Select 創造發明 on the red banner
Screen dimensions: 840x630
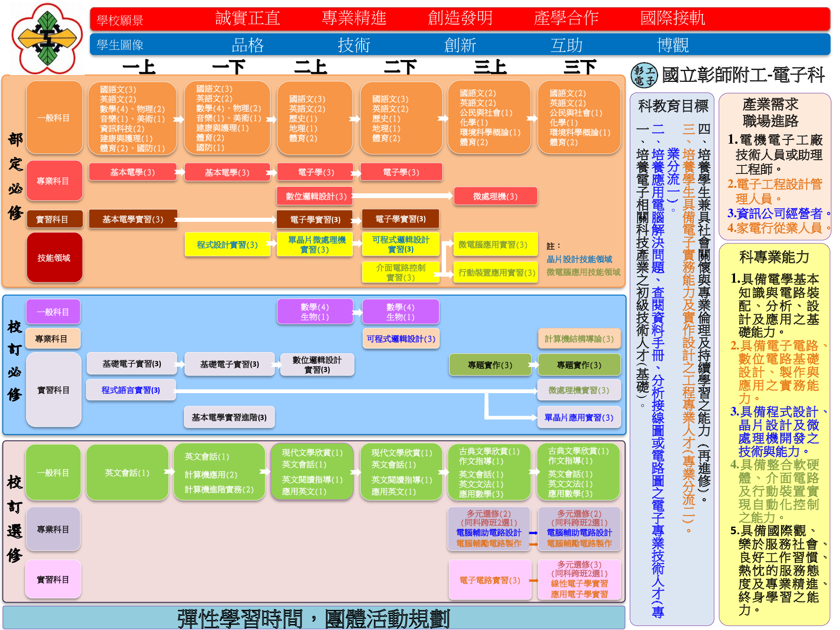click(x=460, y=18)
